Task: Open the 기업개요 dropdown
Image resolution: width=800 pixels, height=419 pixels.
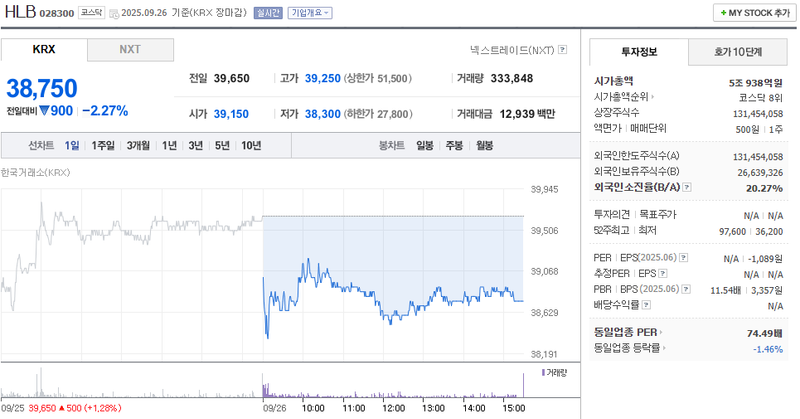Action: pyautogui.click(x=310, y=13)
